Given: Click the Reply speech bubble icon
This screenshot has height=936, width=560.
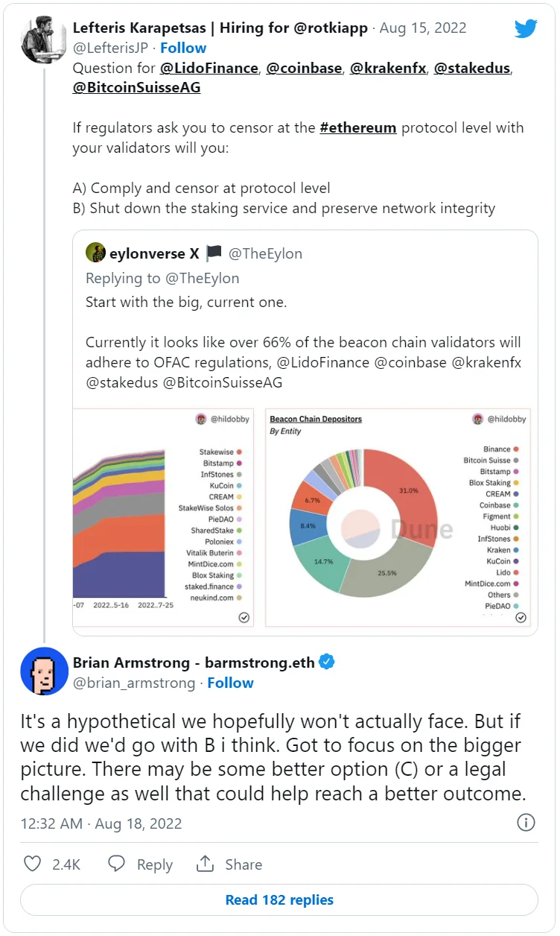Looking at the screenshot, I should (117, 864).
